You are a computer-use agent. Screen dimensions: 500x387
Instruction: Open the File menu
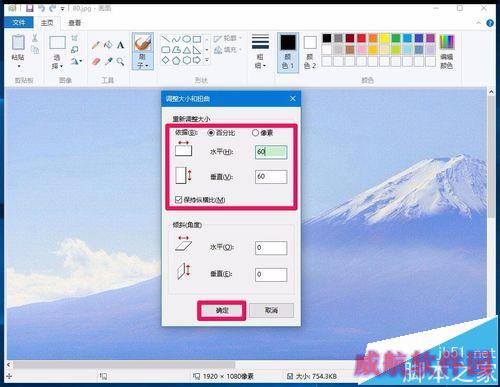[19, 23]
